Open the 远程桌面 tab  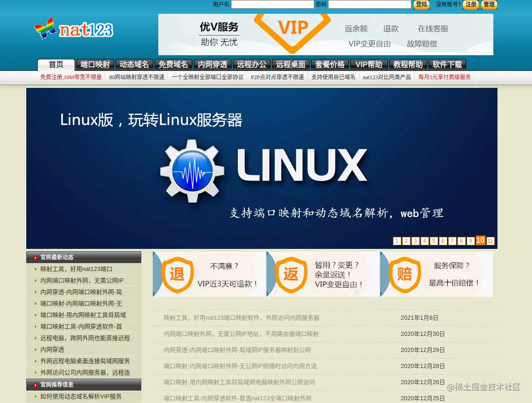pyautogui.click(x=290, y=64)
